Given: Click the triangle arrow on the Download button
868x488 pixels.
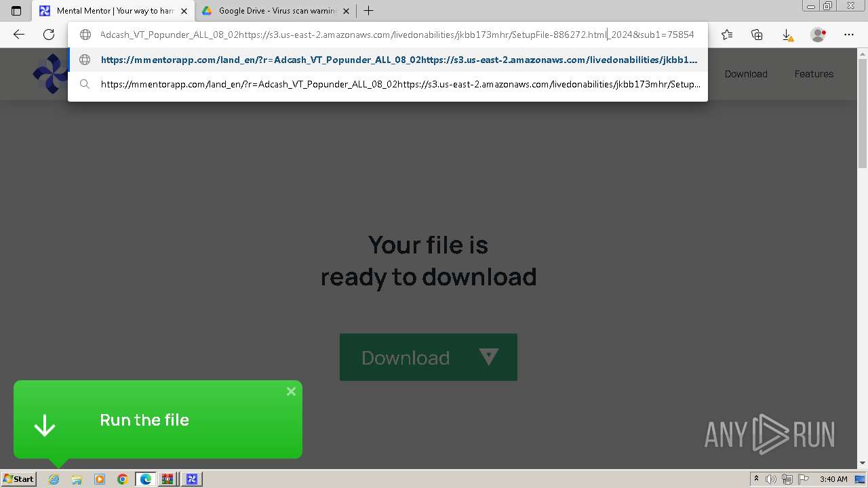Looking at the screenshot, I should [488, 357].
